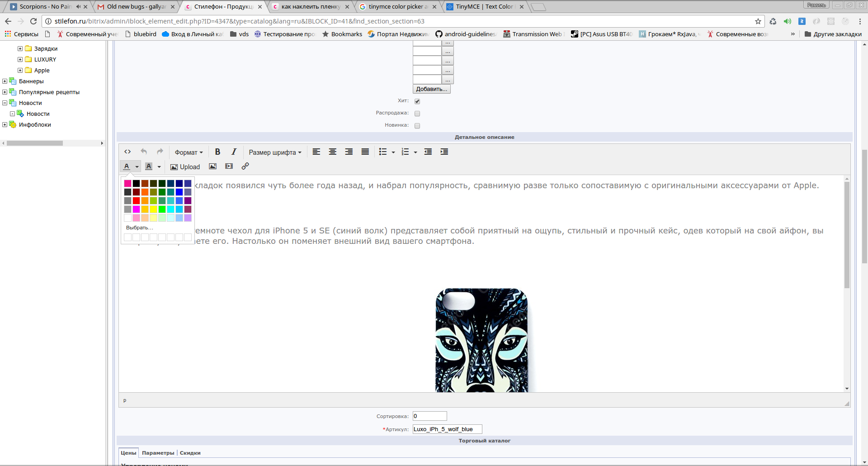Click the insert link icon

coord(245,166)
